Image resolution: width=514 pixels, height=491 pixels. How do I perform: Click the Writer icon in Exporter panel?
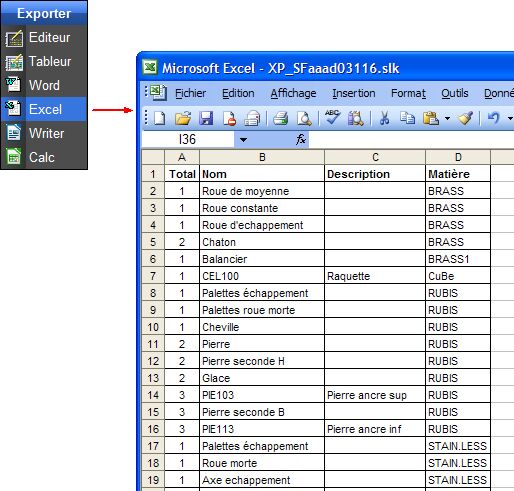[14, 133]
